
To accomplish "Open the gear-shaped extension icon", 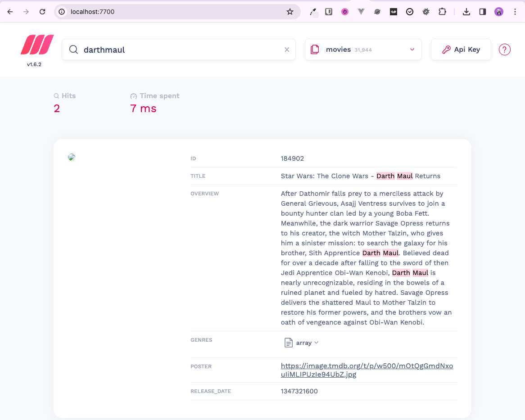I will (426, 12).
